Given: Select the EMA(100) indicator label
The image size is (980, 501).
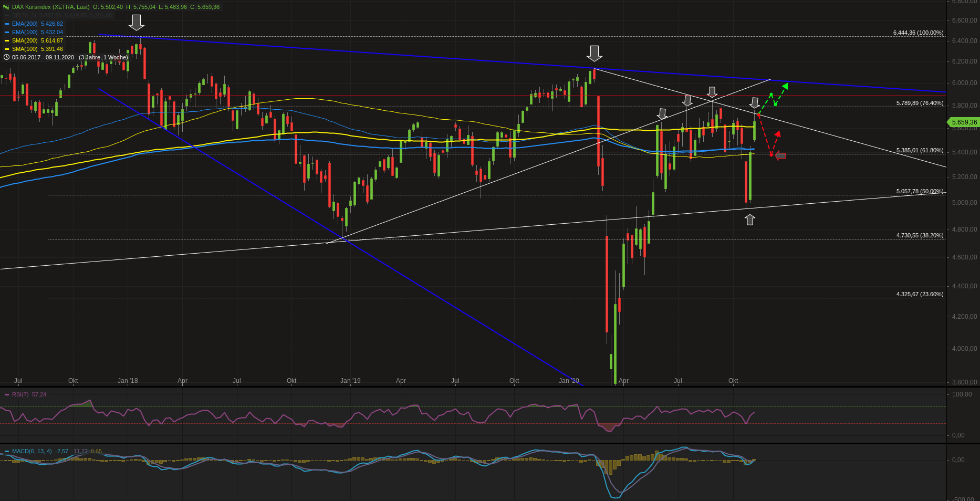Looking at the screenshot, I should [25, 32].
